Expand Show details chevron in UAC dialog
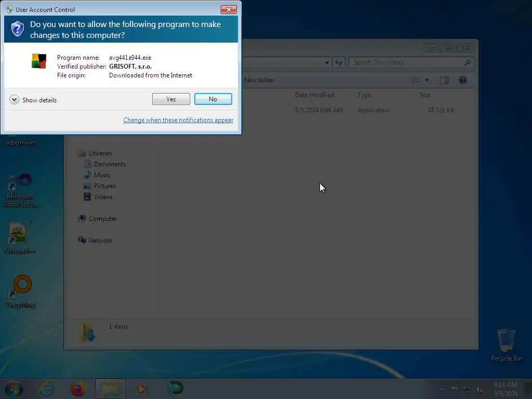The image size is (532, 399). [x=14, y=100]
